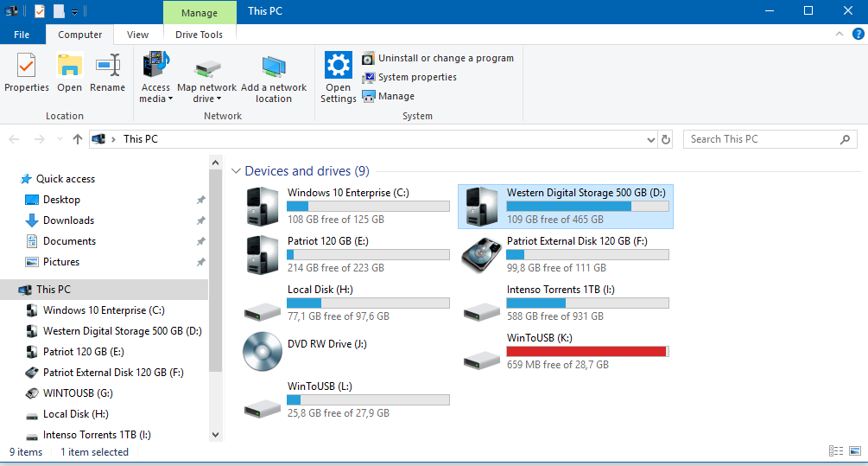Screen dimensions: 868x466
Task: Click Uninstall or change a program
Action: (438, 58)
